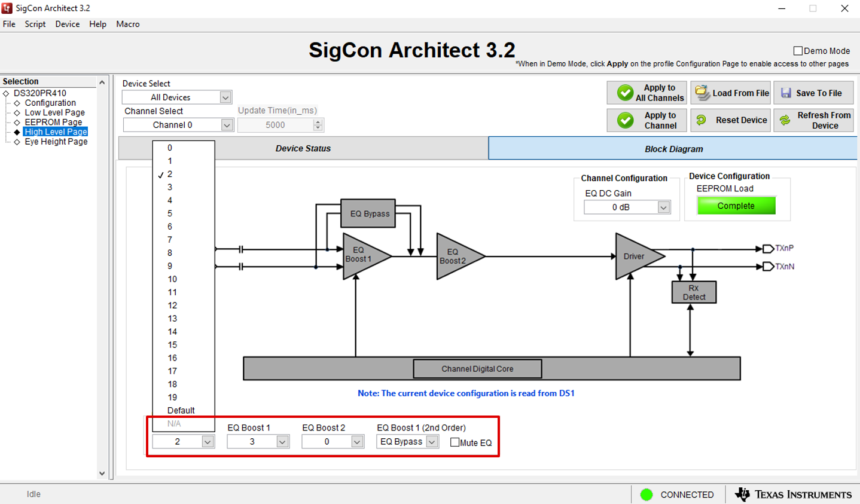This screenshot has width=860, height=504.
Task: Open the File menu
Action: [x=9, y=24]
